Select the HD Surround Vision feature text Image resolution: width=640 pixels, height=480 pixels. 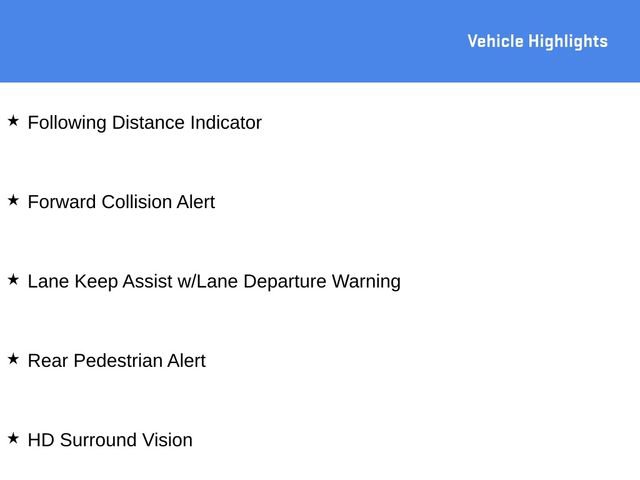tap(110, 440)
